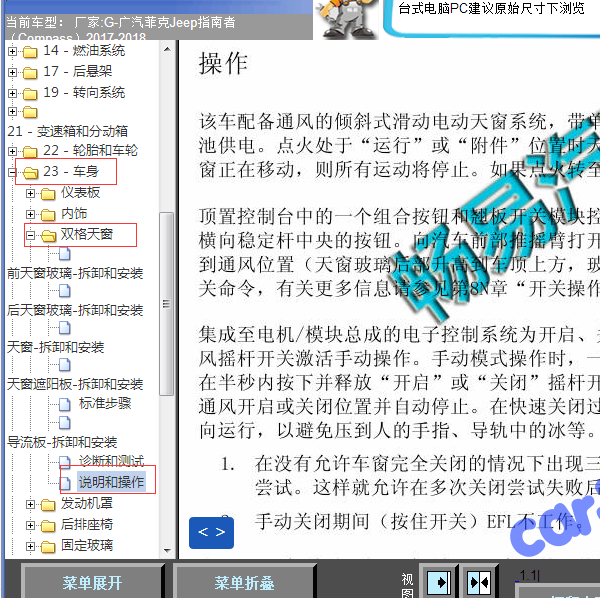This screenshot has width=600, height=598.
Task: Select 14 - 燃油系统 label
Action: 84,51
